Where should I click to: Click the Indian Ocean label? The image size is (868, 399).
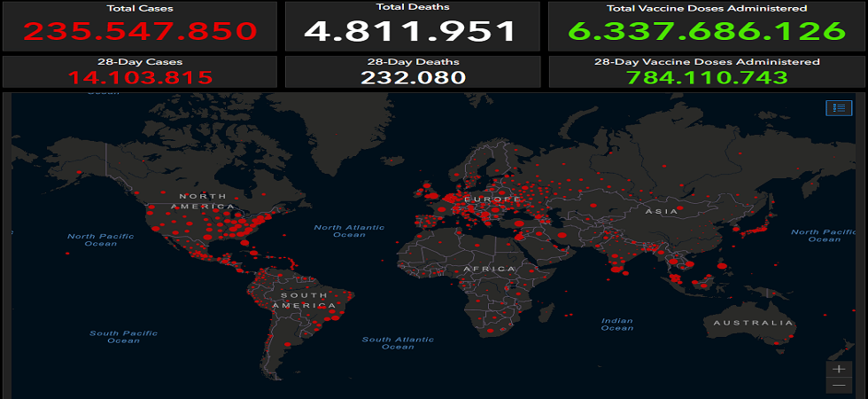coord(616,324)
